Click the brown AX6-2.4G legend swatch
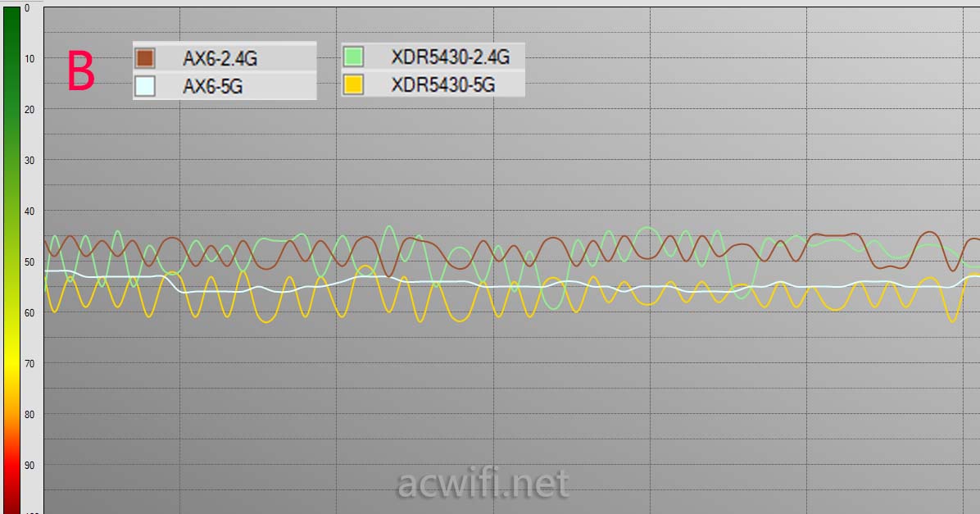Viewport: 980px width, 514px height. coord(145,58)
